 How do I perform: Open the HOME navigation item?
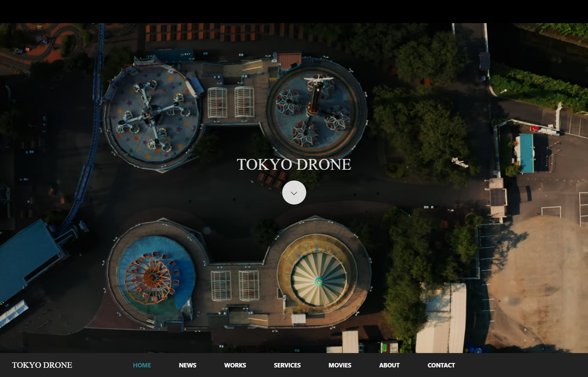click(142, 365)
